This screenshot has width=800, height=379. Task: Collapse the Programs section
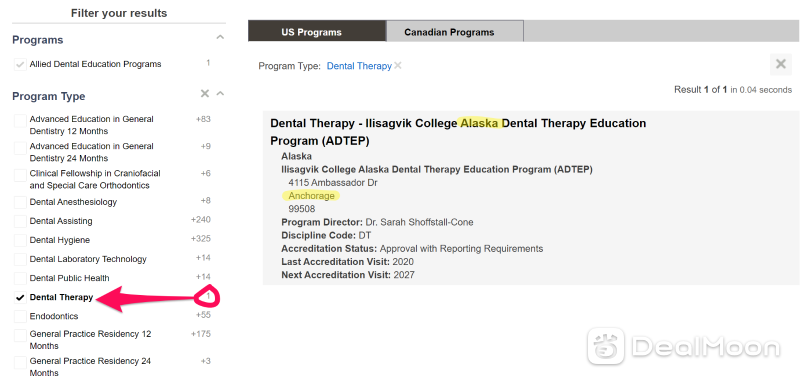(x=220, y=37)
